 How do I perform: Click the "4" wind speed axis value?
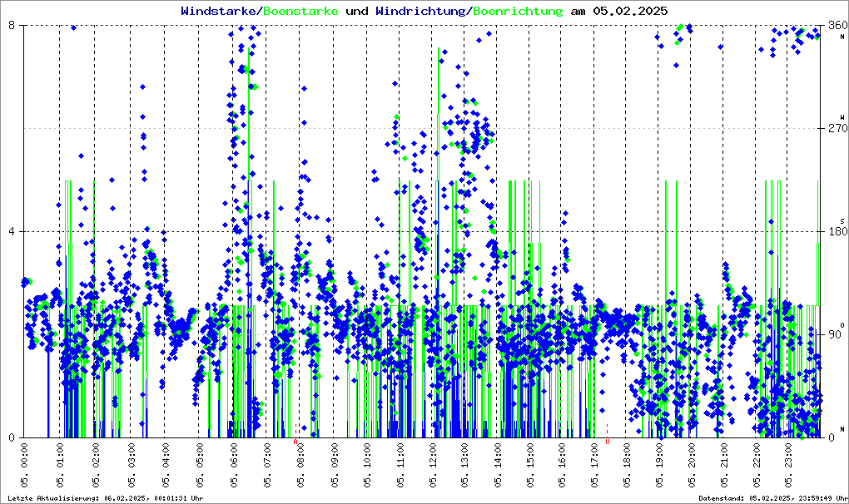(x=12, y=231)
